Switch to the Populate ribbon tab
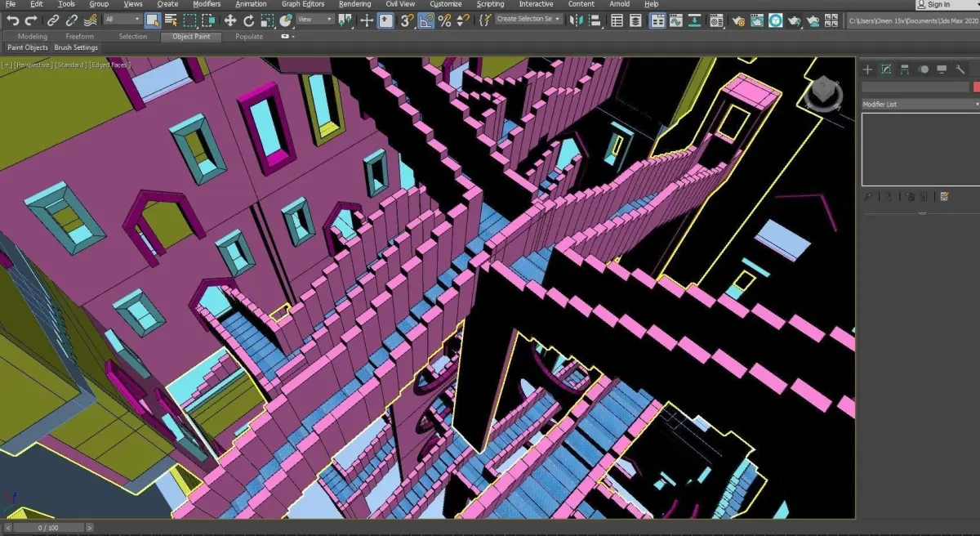Image resolution: width=980 pixels, height=536 pixels. point(249,37)
